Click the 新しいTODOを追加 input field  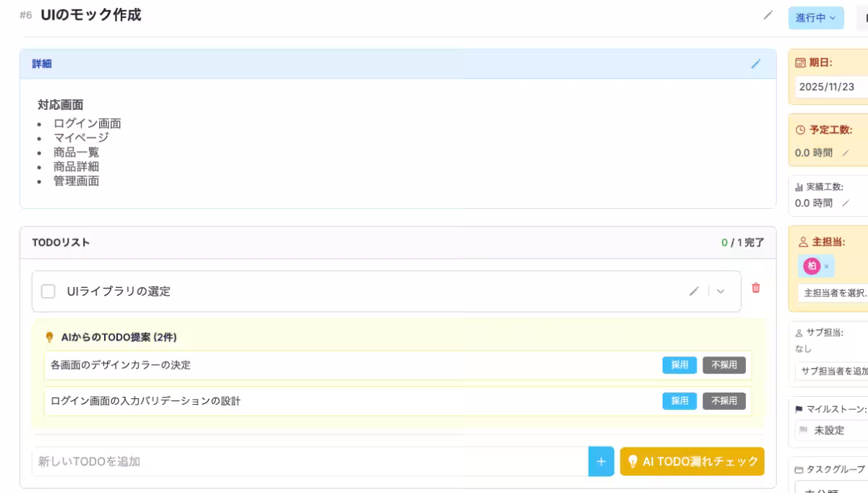coord(310,461)
